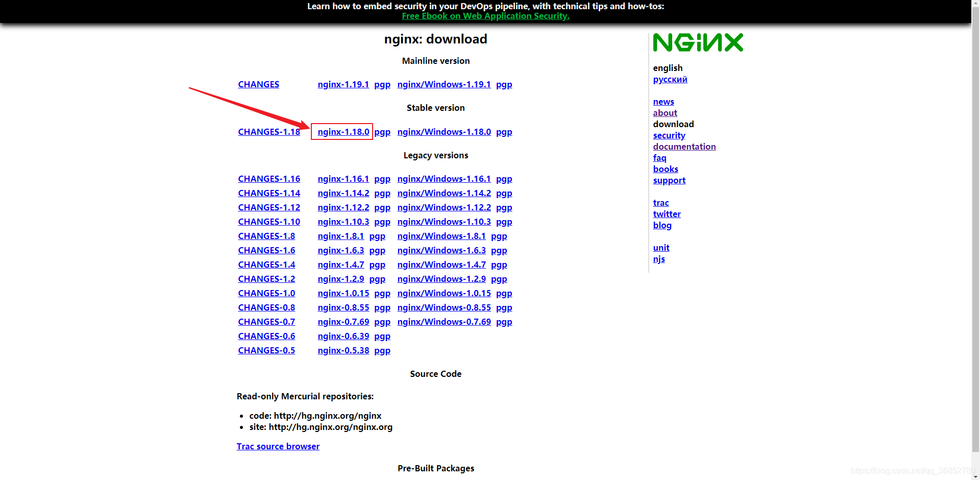980x480 pixels.
Task: Open CHANGES-0.7 changelog
Action: [266, 322]
